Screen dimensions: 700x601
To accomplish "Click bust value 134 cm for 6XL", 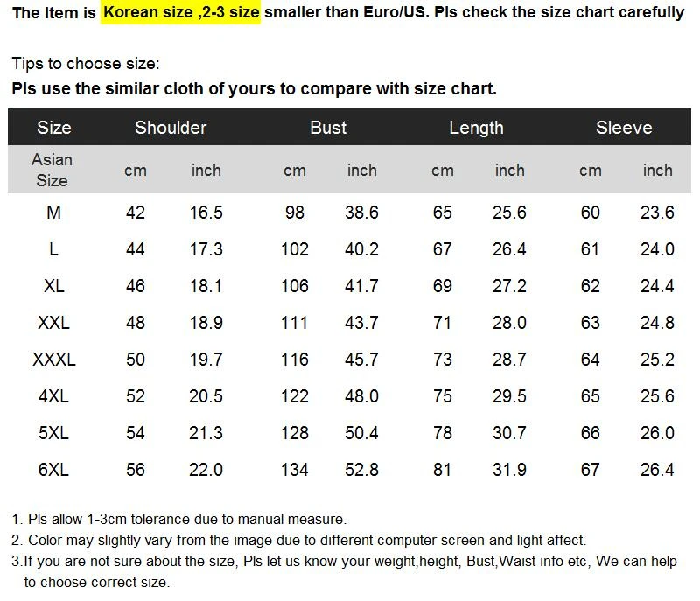I will 295,470.
